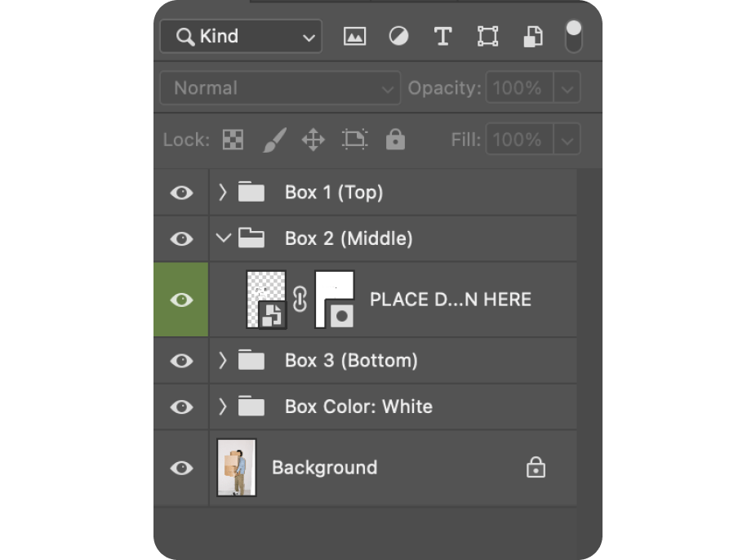
Task: Enable Lock position icon
Action: [314, 139]
